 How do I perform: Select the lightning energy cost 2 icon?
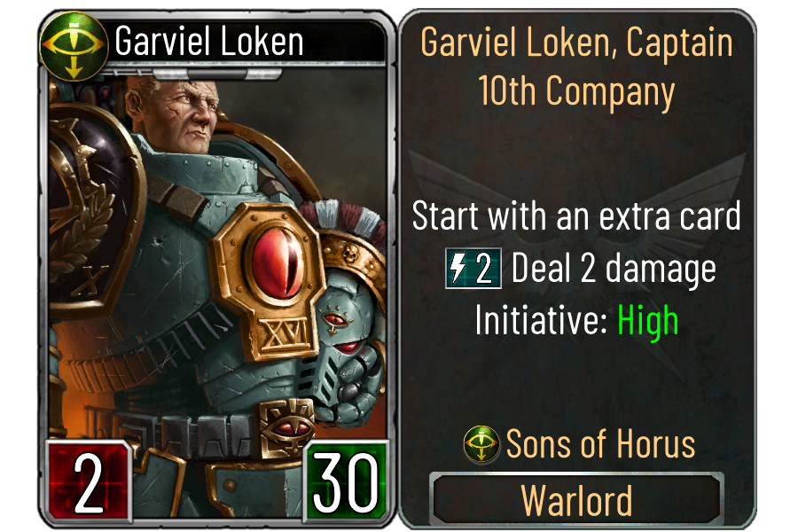pyautogui.click(x=473, y=269)
